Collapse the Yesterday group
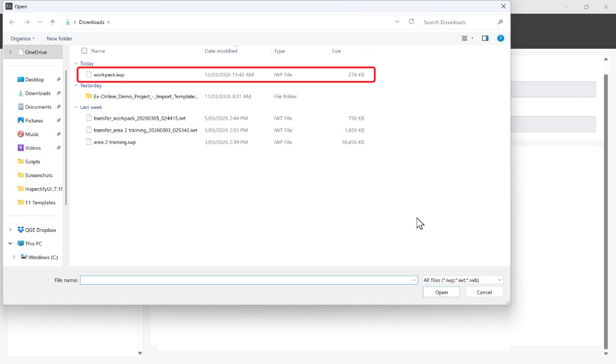The height and width of the screenshot is (364, 616). pyautogui.click(x=76, y=85)
